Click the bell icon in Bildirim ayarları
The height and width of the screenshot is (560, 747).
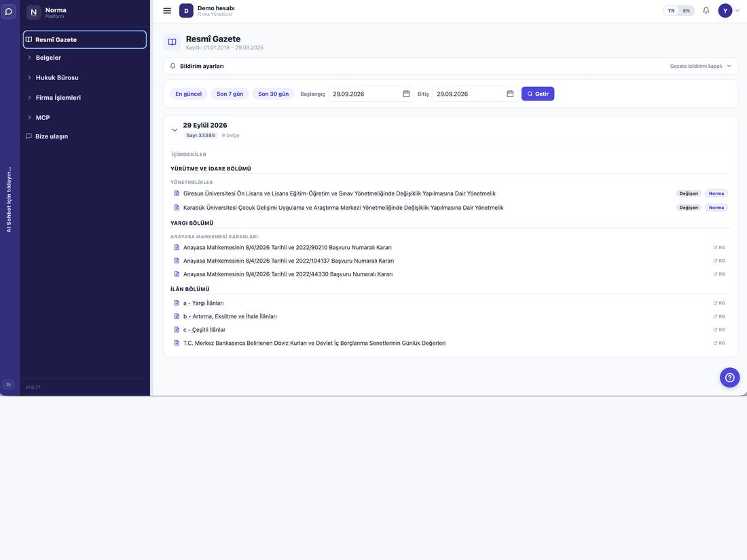click(x=173, y=67)
